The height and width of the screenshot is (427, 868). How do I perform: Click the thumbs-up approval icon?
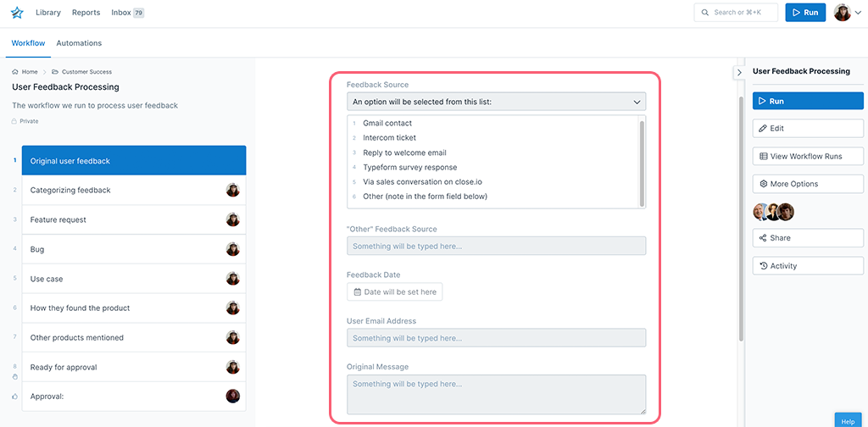[x=15, y=396]
